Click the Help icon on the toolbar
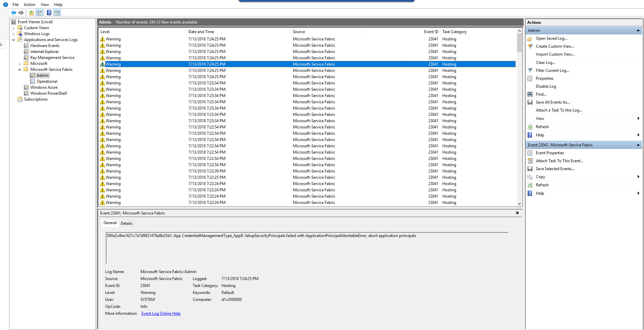Screen dimensions: 644x330 (x=49, y=13)
